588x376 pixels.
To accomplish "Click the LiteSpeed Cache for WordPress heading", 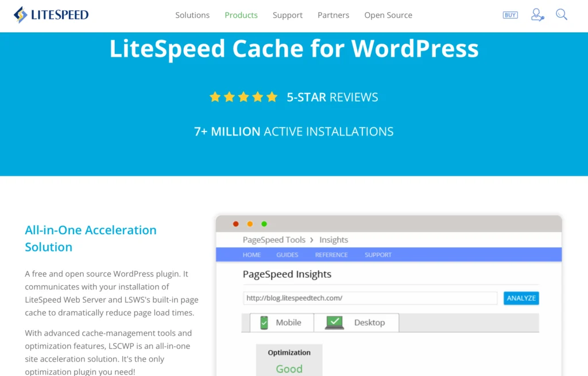I will tap(294, 48).
